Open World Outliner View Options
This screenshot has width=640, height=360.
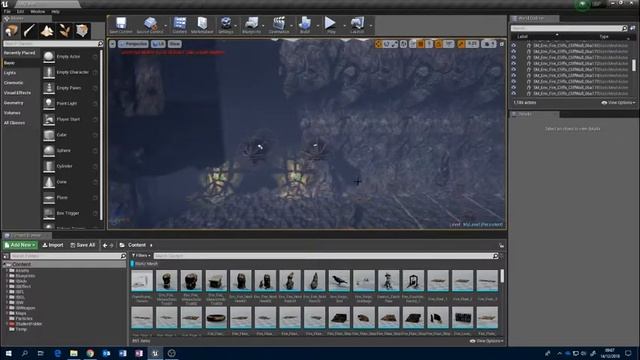618,103
